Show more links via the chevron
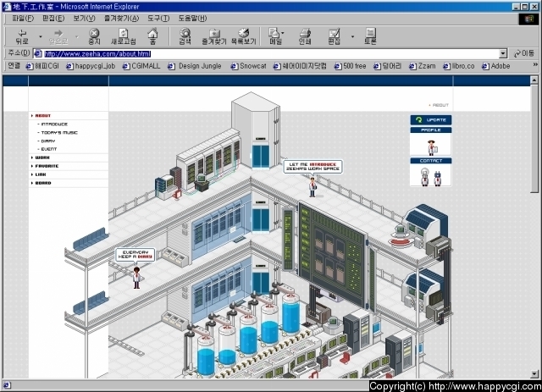542x392 pixels. click(x=535, y=64)
